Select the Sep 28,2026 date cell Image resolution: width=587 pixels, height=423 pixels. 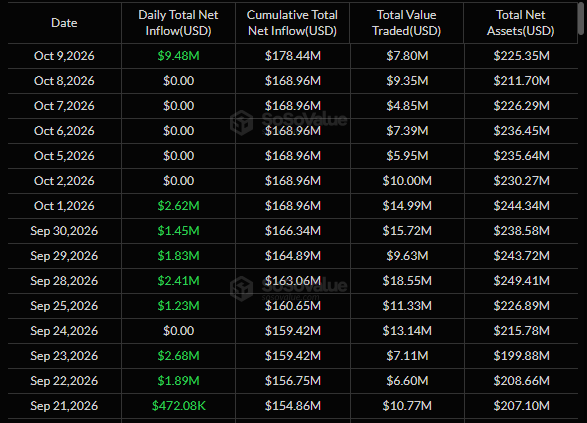coord(64,281)
